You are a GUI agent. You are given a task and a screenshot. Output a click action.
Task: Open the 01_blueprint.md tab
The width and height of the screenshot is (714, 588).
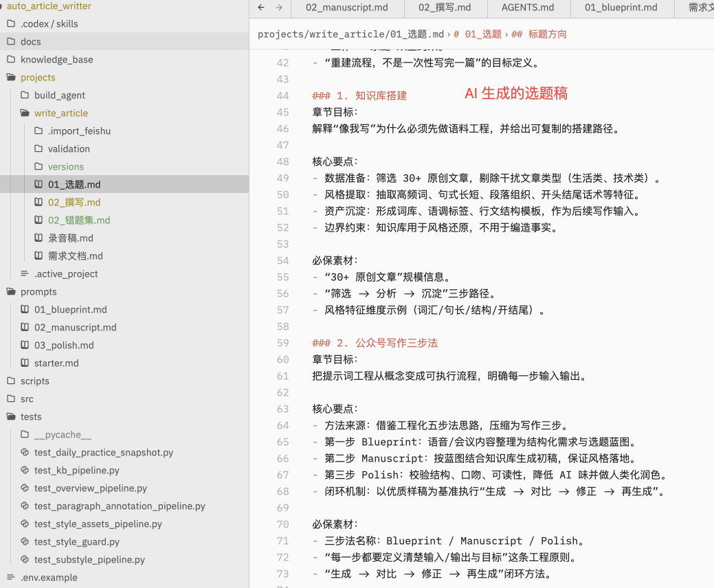[621, 8]
